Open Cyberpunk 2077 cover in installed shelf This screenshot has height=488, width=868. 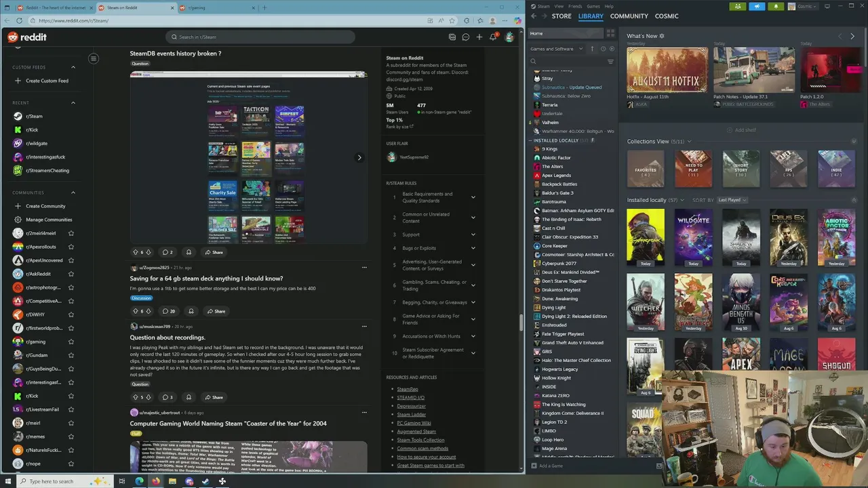coord(646,236)
